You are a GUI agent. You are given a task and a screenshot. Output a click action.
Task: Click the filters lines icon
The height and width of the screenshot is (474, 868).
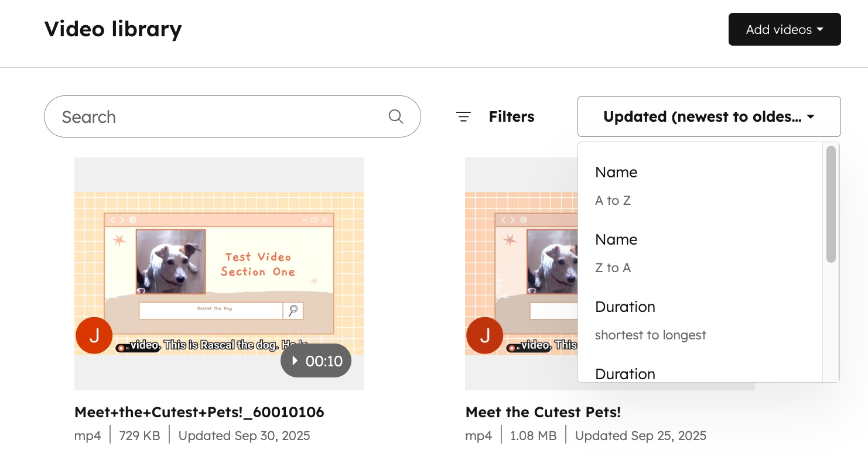click(463, 117)
